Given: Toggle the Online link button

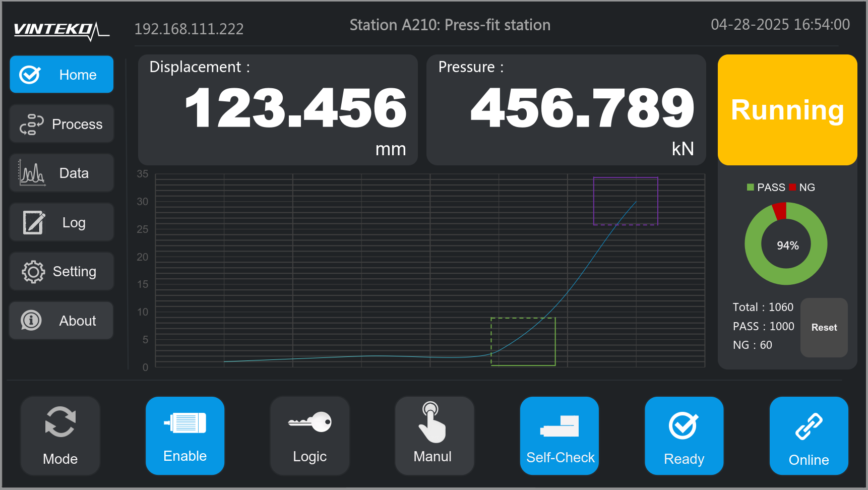Looking at the screenshot, I should [x=809, y=436].
